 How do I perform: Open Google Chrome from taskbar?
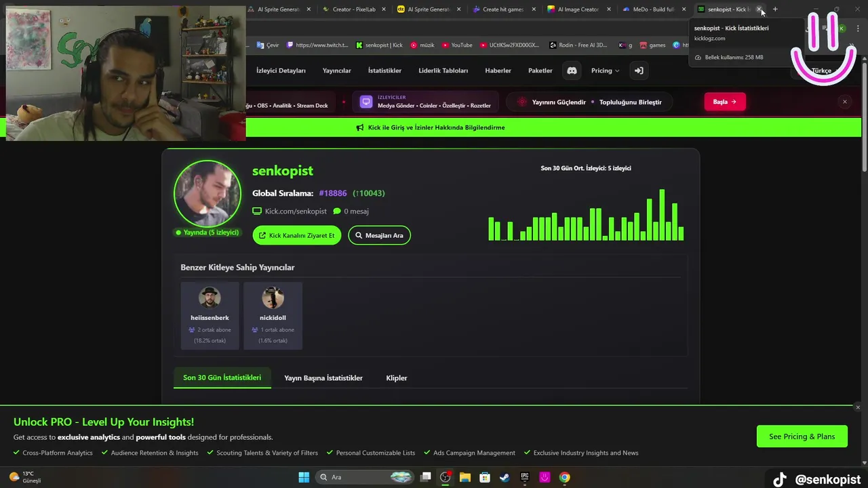[x=564, y=477]
